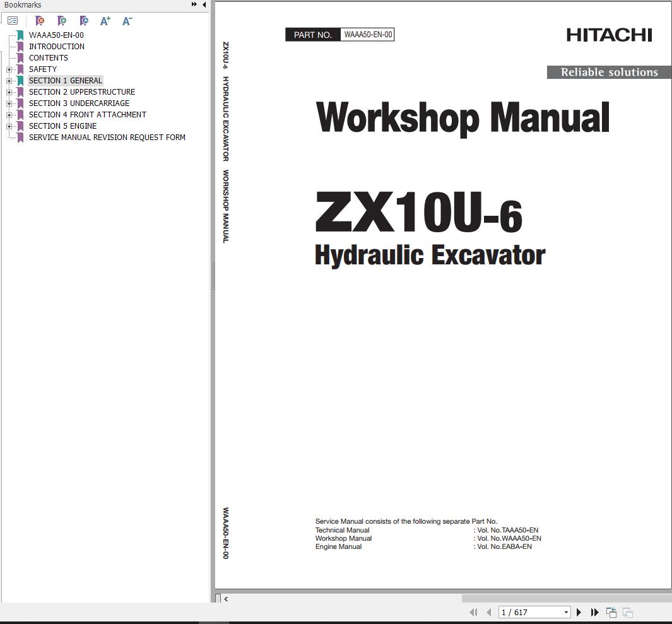Click the double-arrow icon in Bookmarks header

click(194, 4)
